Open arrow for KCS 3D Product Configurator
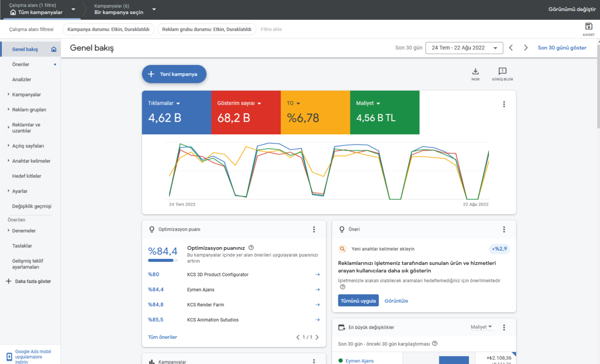Screen dimensions: 600x364 (x=318, y=275)
